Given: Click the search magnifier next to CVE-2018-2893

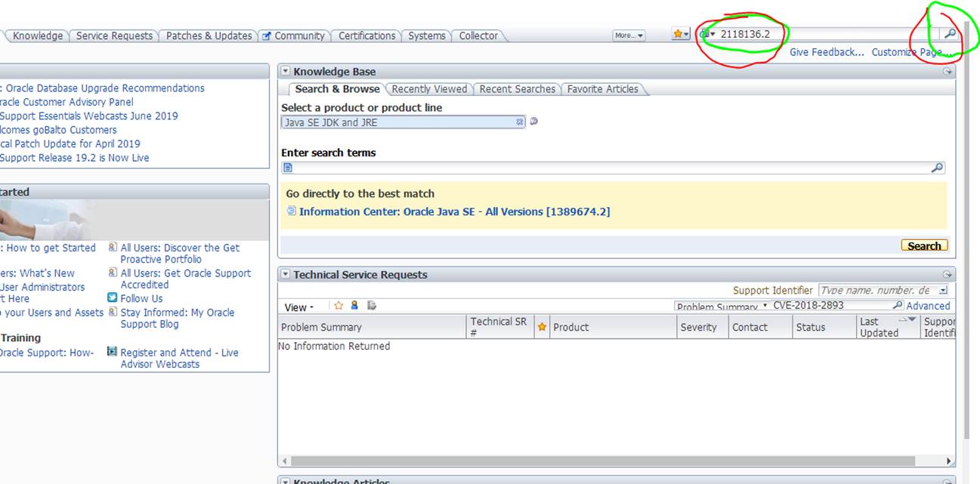Looking at the screenshot, I should (898, 306).
